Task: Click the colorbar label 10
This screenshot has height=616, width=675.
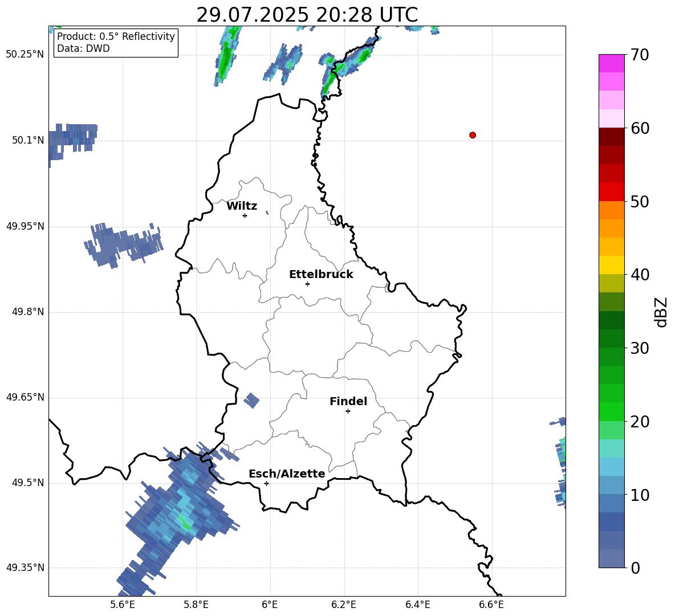Action: coord(640,495)
